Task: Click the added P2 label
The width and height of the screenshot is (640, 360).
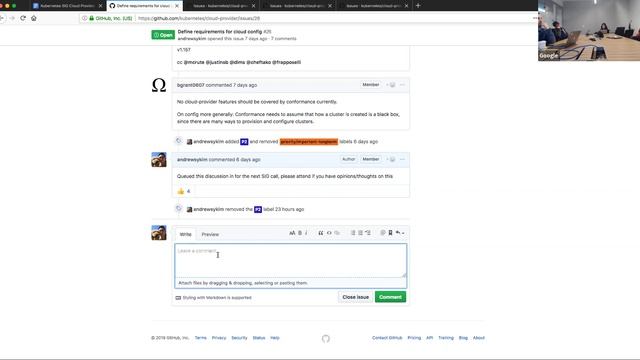Action: (x=244, y=142)
